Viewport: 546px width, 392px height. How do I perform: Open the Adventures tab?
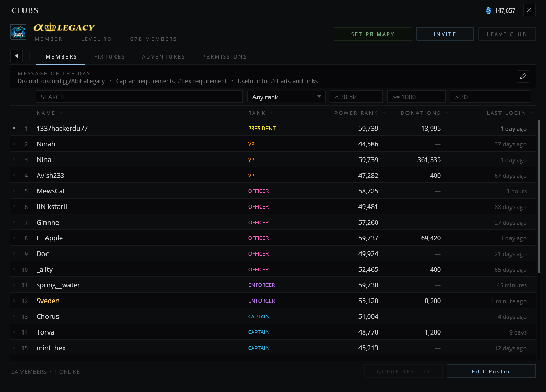click(164, 57)
